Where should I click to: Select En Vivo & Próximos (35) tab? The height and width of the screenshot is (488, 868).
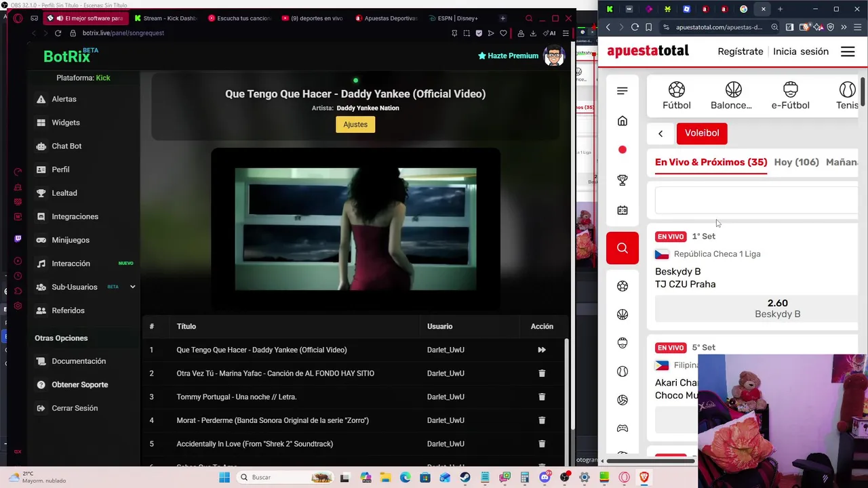(711, 163)
